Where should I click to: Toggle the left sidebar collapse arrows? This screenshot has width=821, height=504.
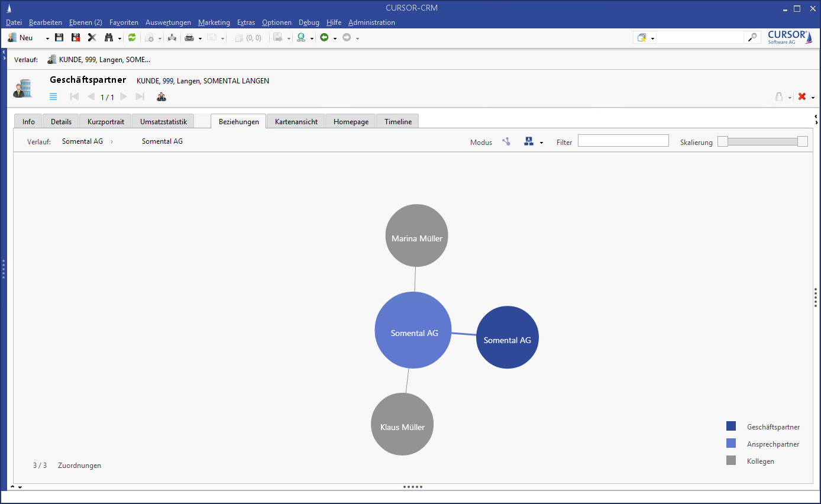click(x=4, y=54)
